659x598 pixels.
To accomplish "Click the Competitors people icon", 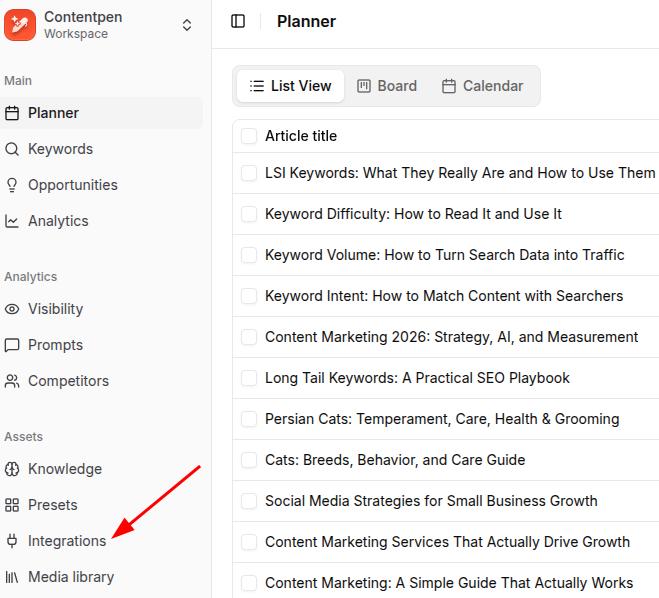I will pyautogui.click(x=12, y=381).
